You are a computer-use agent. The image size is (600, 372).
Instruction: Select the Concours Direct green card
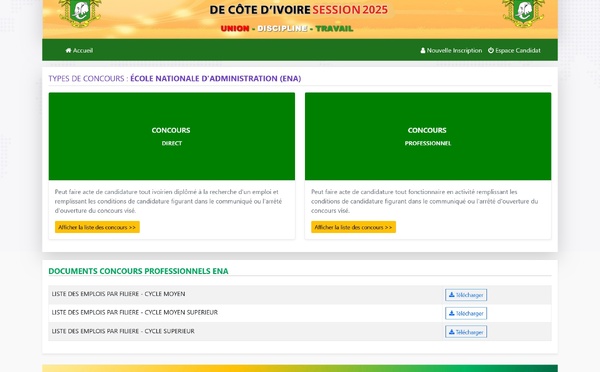(172, 136)
